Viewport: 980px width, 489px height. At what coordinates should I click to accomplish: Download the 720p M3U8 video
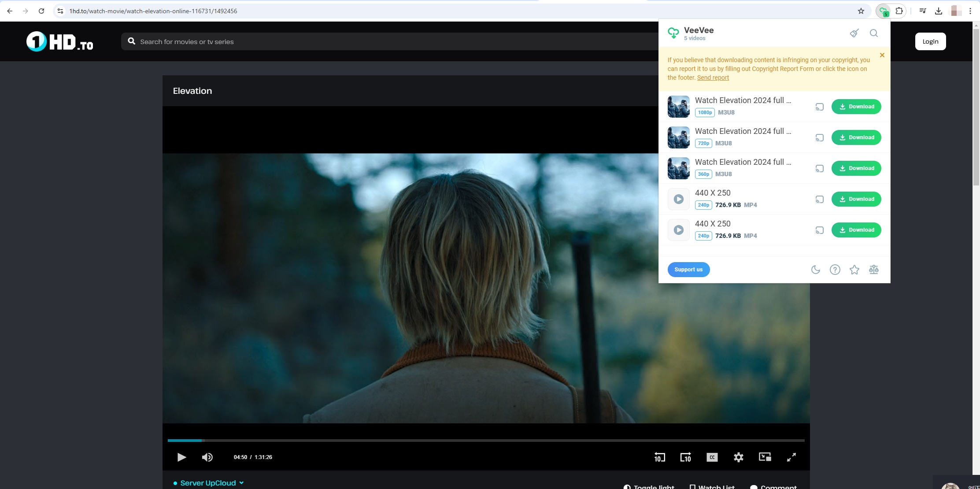click(x=856, y=137)
